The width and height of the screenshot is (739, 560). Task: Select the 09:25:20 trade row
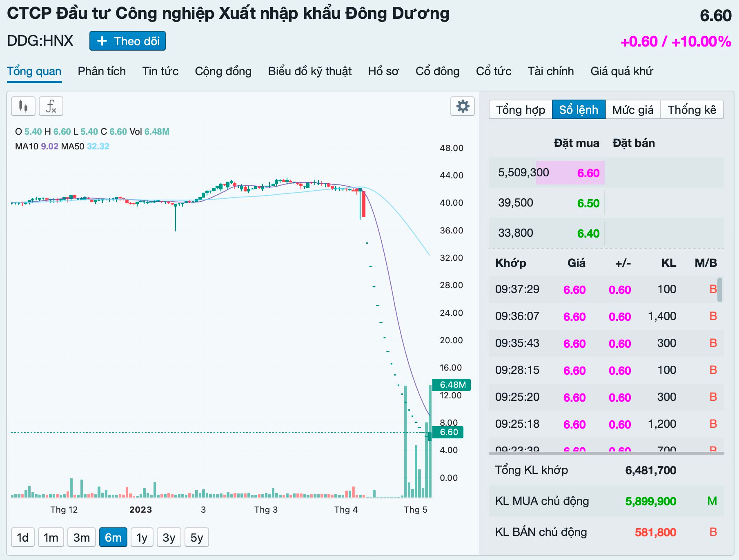(x=606, y=397)
